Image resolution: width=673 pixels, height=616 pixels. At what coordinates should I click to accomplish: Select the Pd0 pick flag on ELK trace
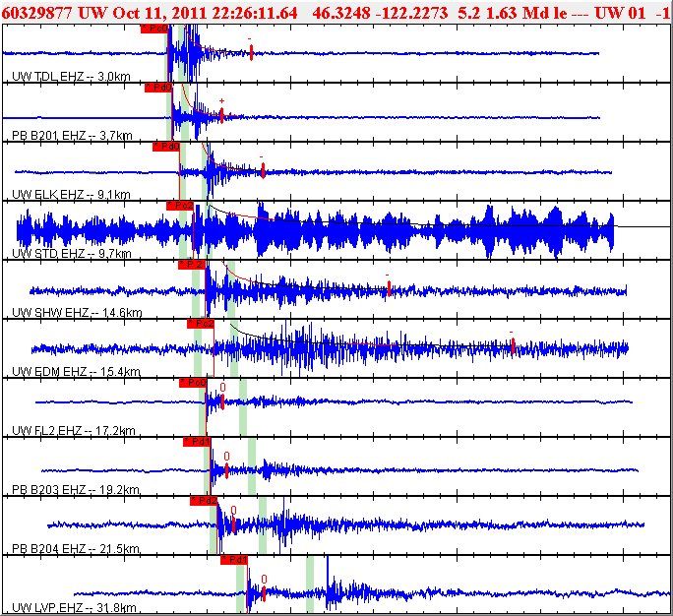tap(166, 147)
